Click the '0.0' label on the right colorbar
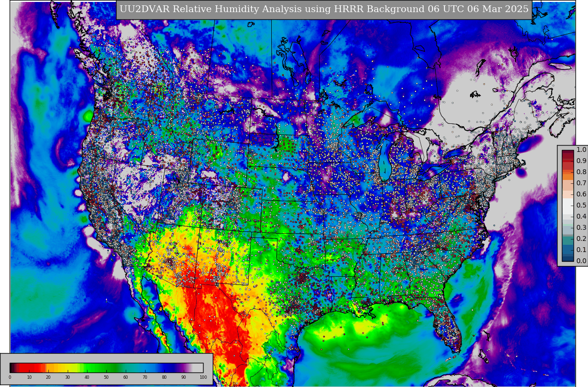The height and width of the screenshot is (387, 588). (581, 261)
